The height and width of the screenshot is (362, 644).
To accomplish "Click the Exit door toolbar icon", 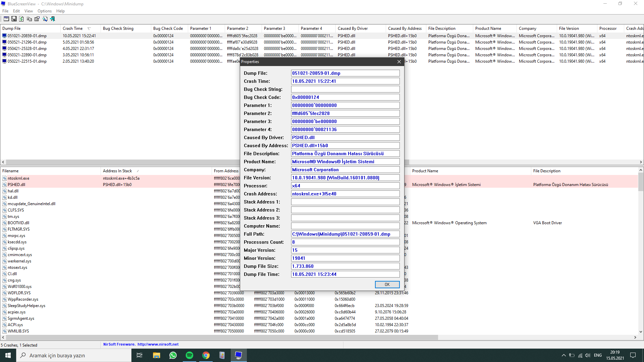I will pyautogui.click(x=53, y=19).
